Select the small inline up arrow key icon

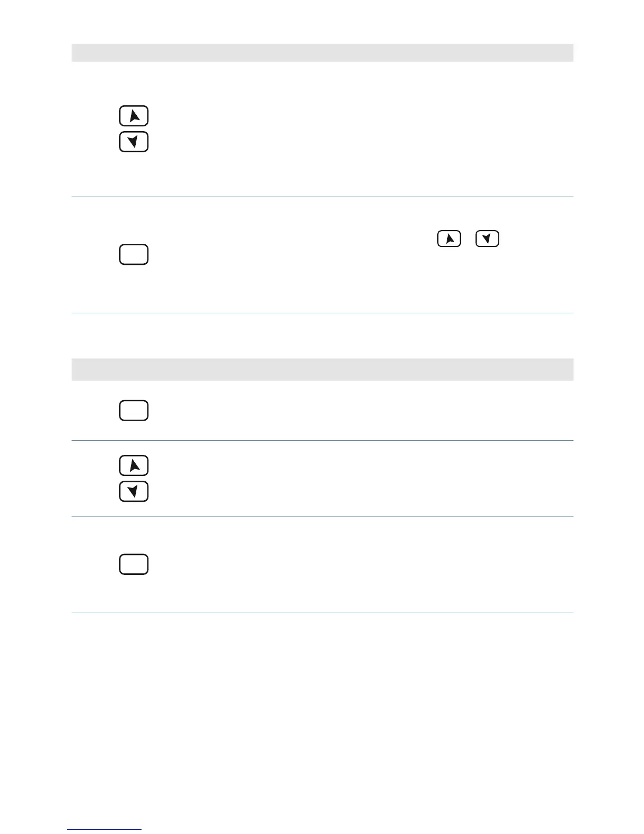(x=449, y=239)
